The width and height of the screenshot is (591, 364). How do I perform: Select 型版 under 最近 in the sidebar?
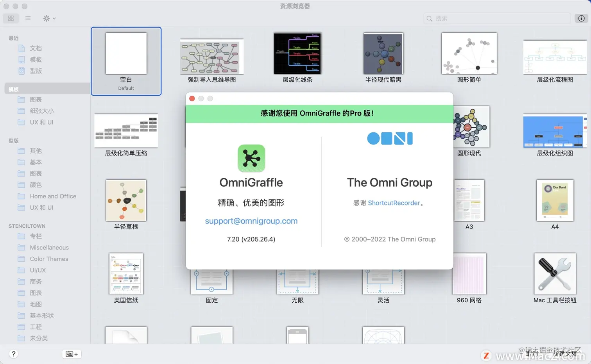[36, 71]
